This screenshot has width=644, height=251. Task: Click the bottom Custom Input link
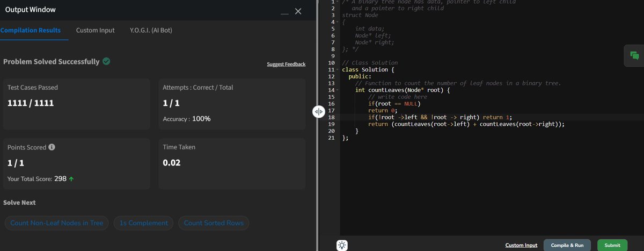pyautogui.click(x=521, y=245)
